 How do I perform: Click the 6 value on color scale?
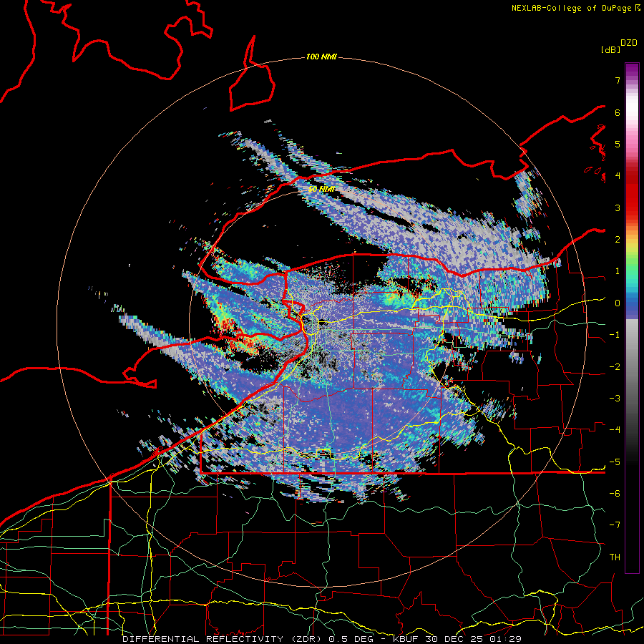coord(618,112)
